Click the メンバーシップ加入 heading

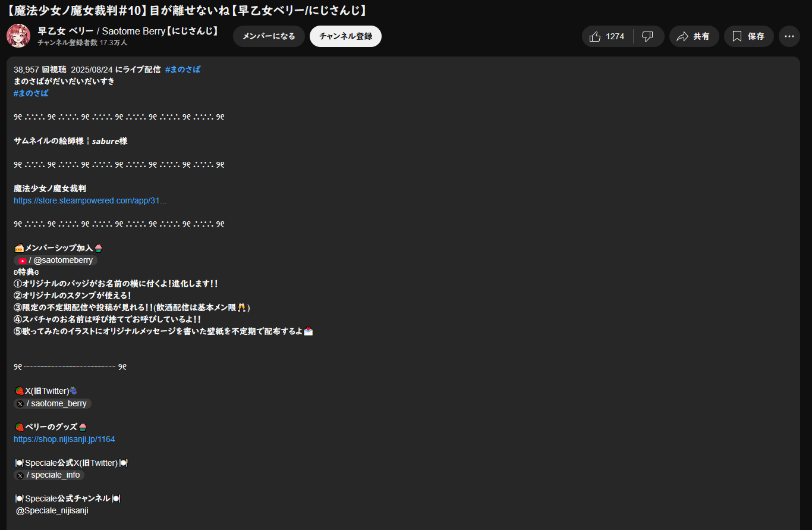click(58, 248)
